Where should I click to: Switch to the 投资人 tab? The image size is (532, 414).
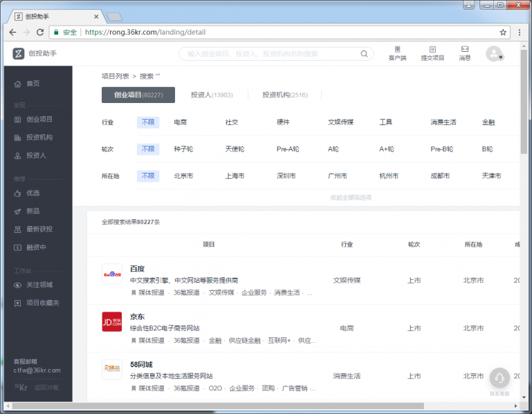212,95
